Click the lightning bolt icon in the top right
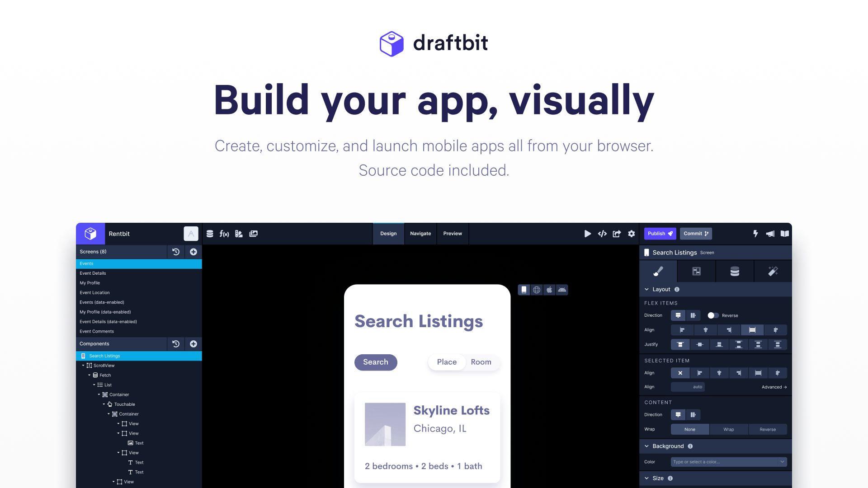 pos(755,234)
